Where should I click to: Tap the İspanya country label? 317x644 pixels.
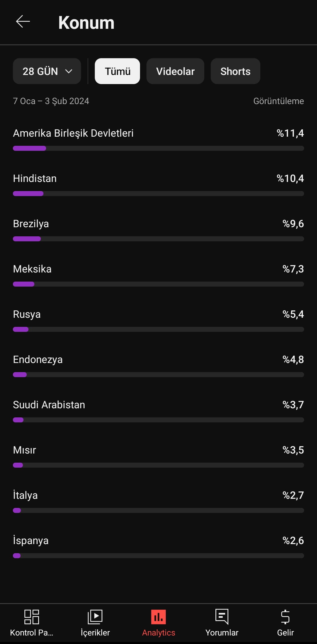31,541
